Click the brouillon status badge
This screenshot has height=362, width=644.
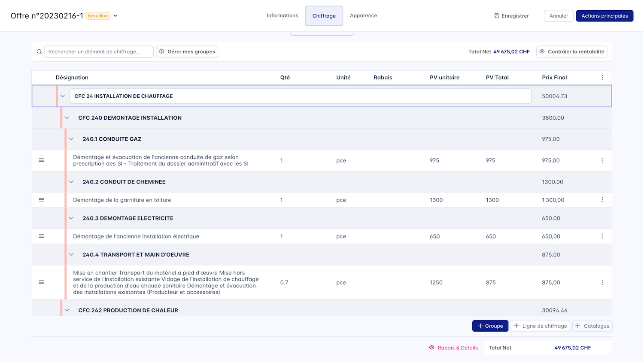98,16
